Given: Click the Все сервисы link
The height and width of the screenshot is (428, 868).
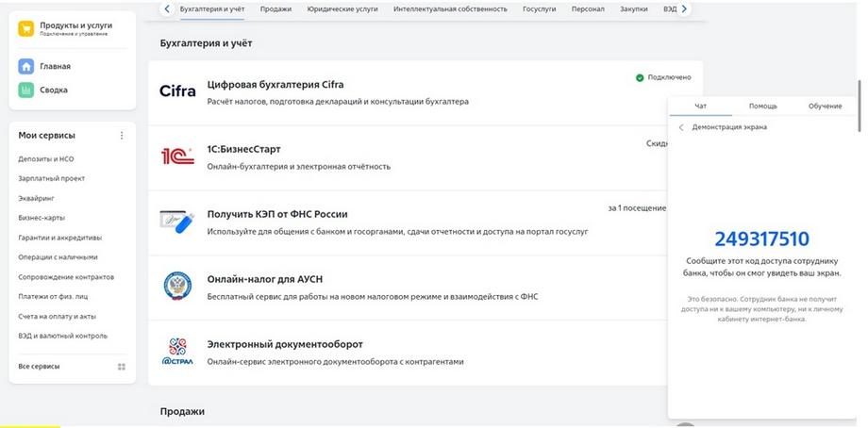Looking at the screenshot, I should coord(38,366).
